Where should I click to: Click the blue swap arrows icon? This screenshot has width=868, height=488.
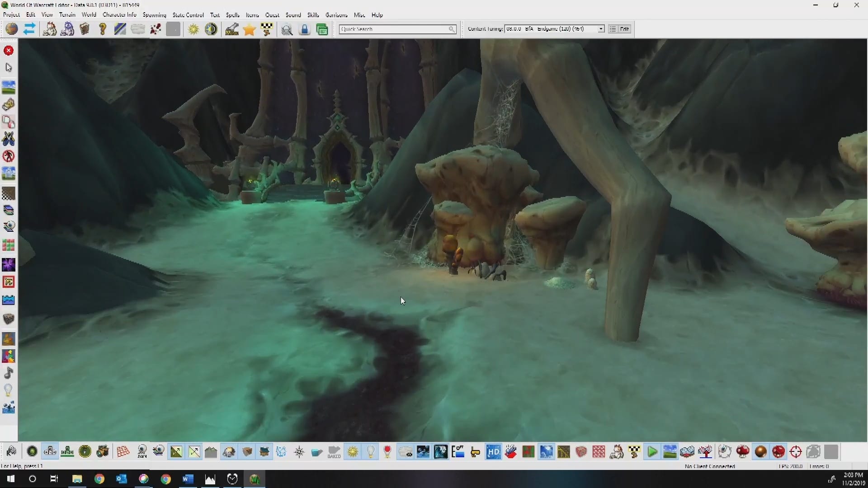pos(29,29)
